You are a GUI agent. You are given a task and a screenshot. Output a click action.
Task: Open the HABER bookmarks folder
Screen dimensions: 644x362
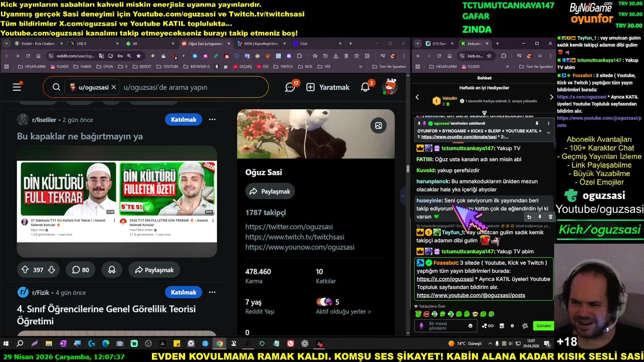(x=82, y=66)
